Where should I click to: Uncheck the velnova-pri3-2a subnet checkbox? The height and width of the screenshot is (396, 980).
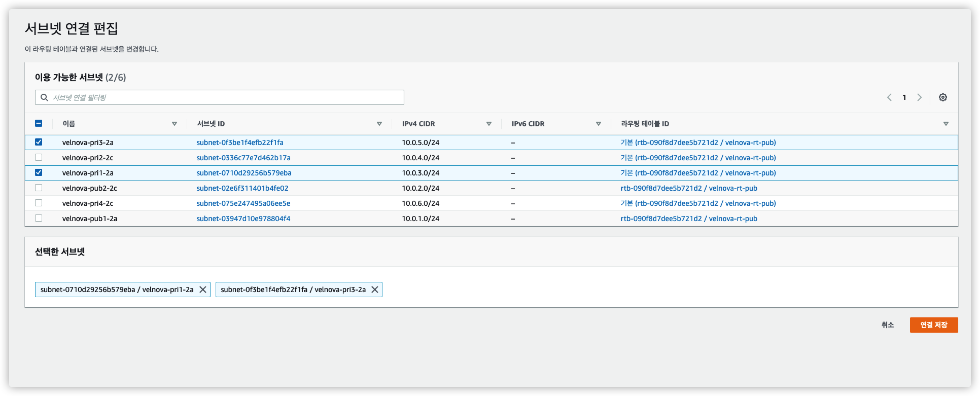point(39,142)
